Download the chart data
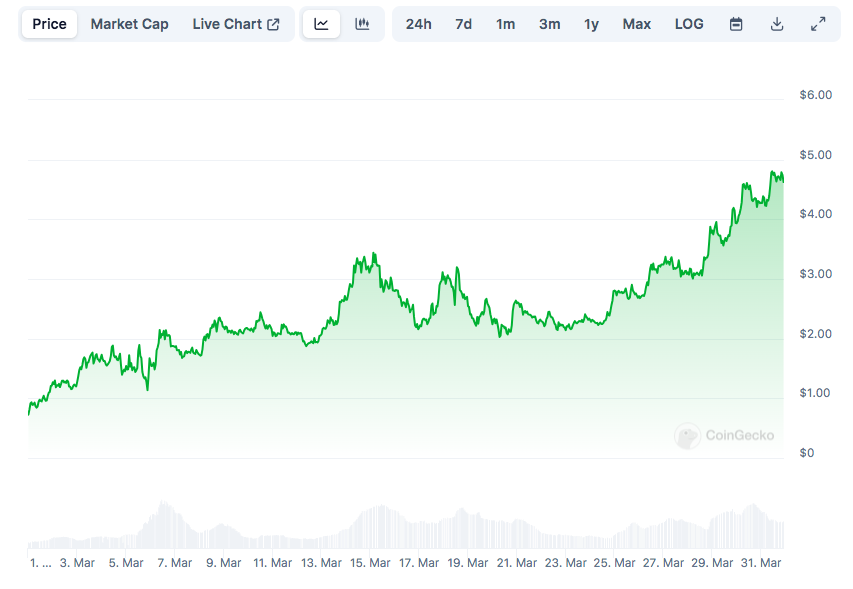Image resolution: width=853 pixels, height=589 pixels. [777, 24]
